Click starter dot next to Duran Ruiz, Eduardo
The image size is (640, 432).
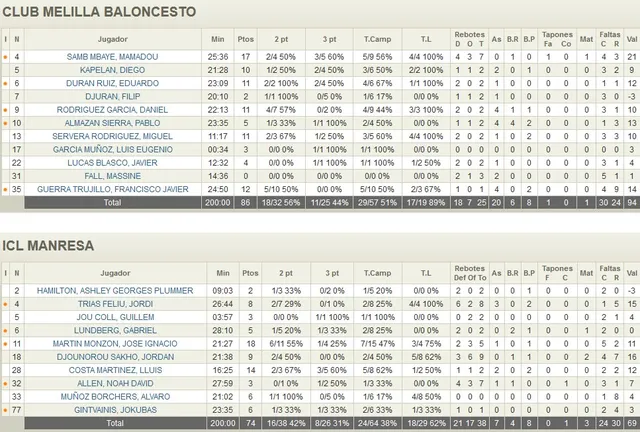(x=6, y=83)
